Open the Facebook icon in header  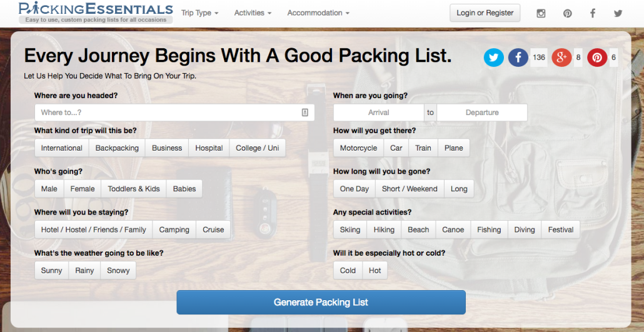tap(593, 13)
